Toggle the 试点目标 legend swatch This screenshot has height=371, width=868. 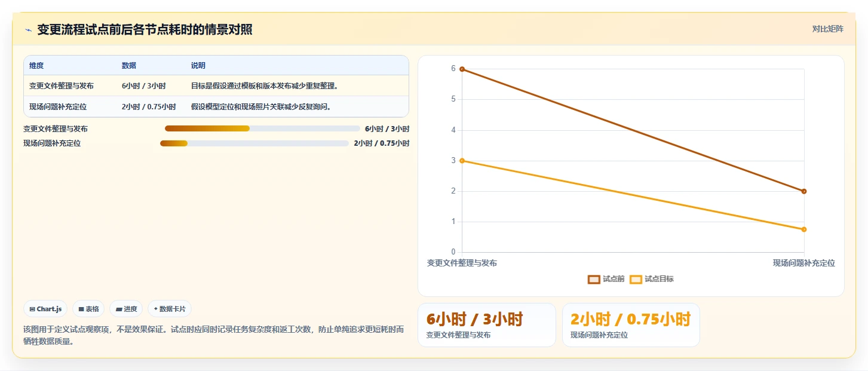636,279
